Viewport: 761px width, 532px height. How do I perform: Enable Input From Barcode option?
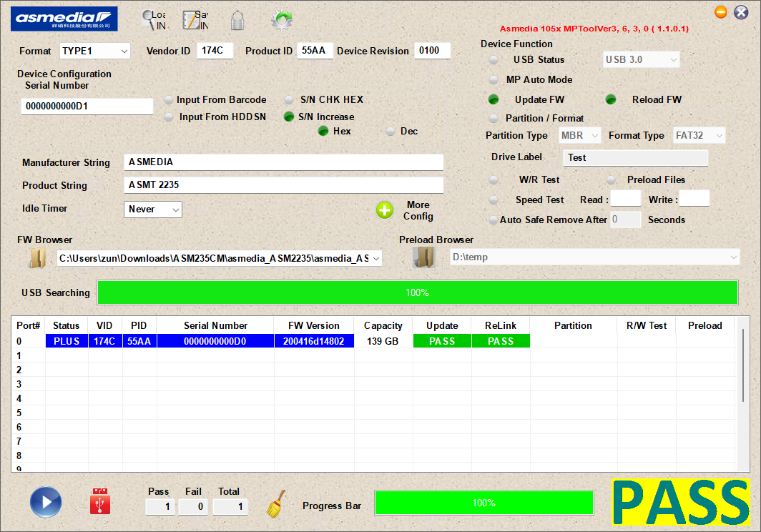[169, 100]
